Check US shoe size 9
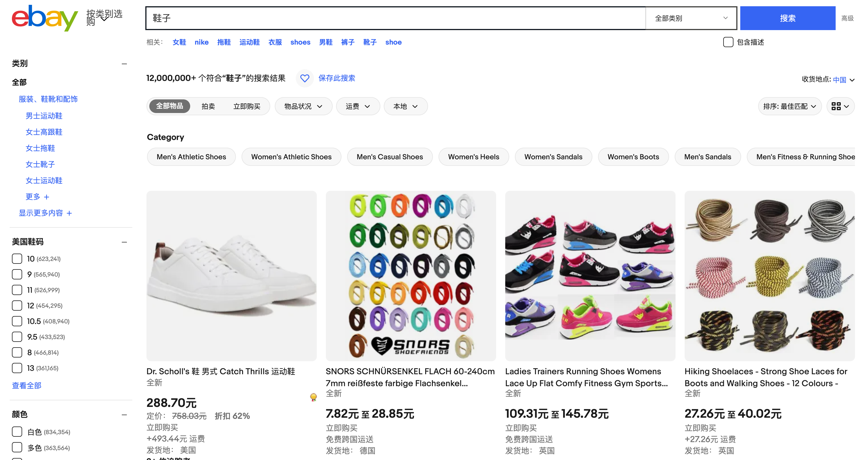Screen dimensions: 868x460 tap(17, 274)
